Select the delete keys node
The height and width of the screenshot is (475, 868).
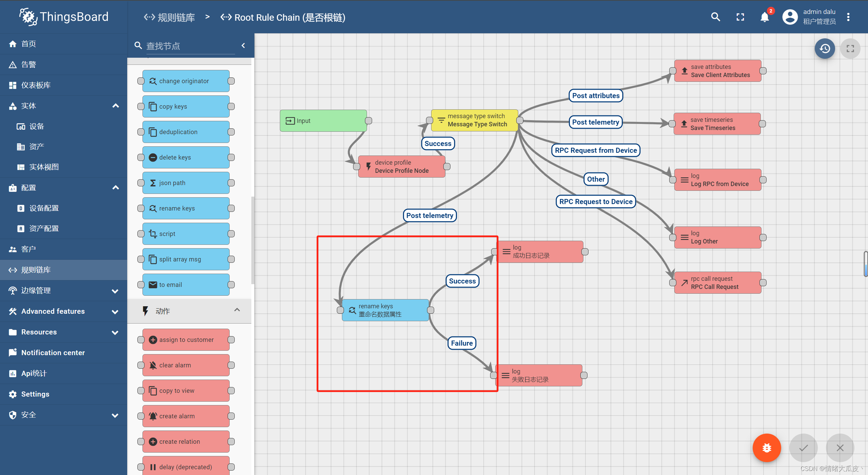(186, 157)
